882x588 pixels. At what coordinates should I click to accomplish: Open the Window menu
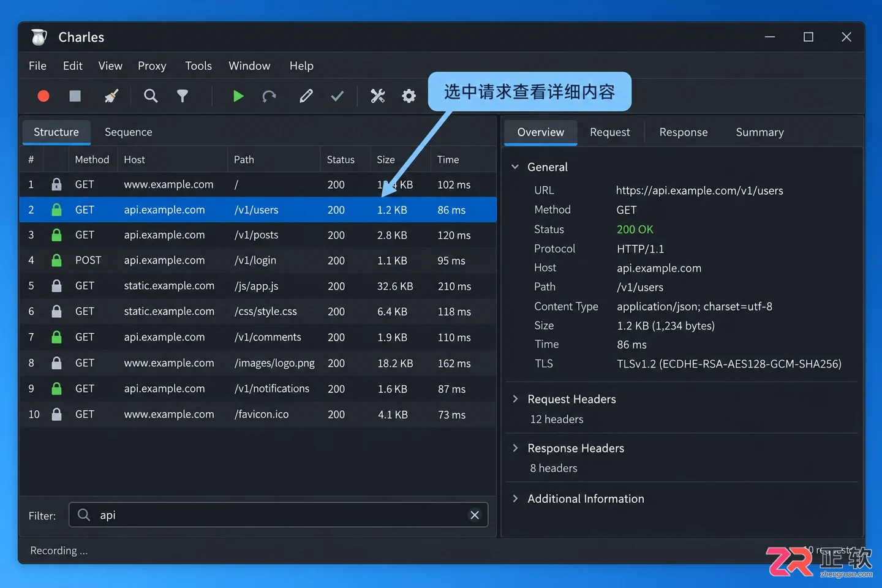(x=249, y=66)
